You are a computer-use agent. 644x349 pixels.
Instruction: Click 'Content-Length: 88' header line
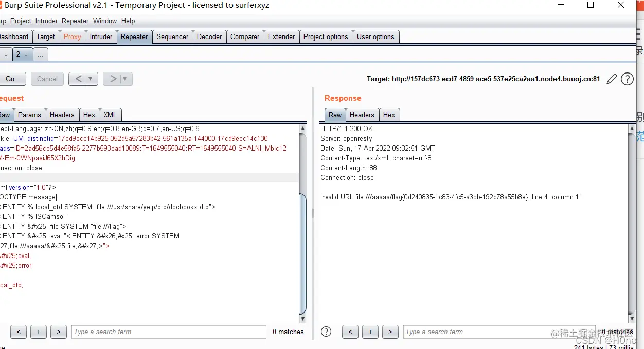tap(349, 168)
